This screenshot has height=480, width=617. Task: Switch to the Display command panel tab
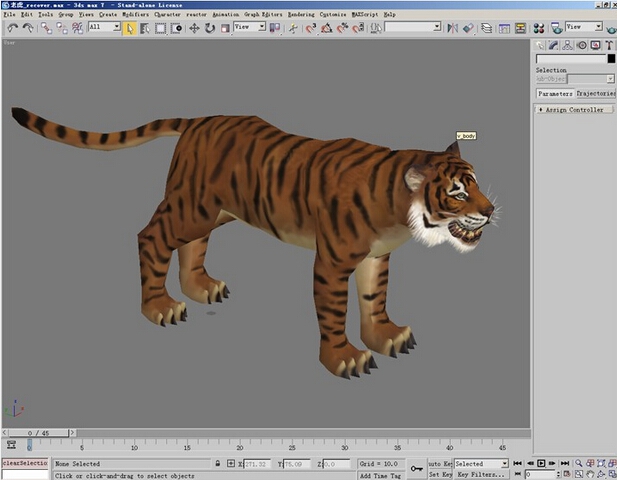tap(595, 46)
